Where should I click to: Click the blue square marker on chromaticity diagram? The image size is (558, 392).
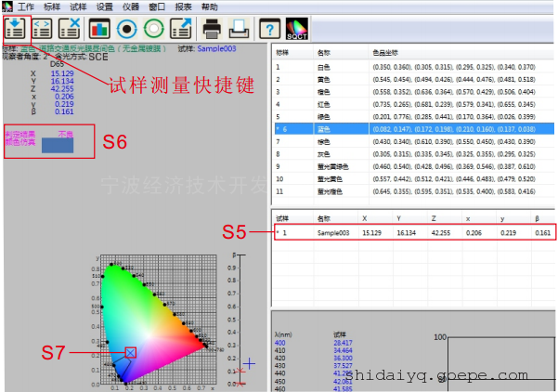tap(130, 353)
